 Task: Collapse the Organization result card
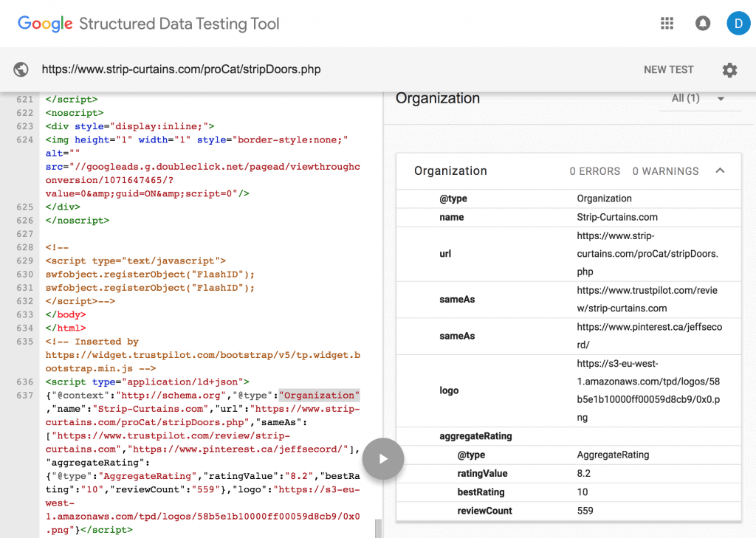tap(720, 170)
